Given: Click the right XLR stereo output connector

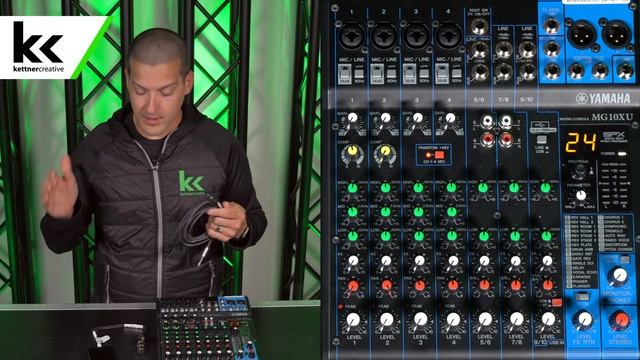Looking at the screenshot, I should (616, 35).
